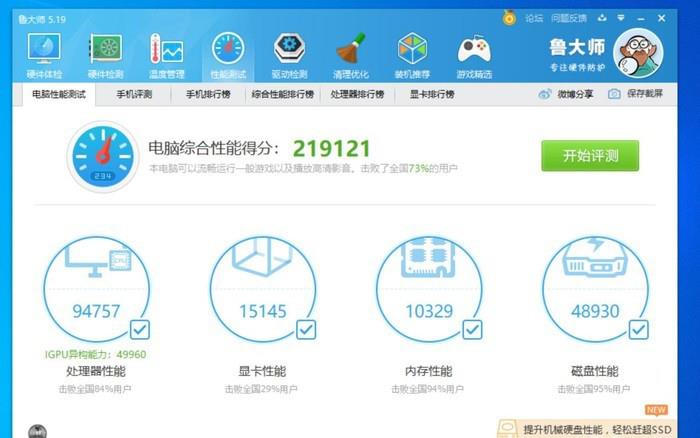Click the gold medal icon in title bar
Viewport: 700px width, 438px height.
coord(509,18)
